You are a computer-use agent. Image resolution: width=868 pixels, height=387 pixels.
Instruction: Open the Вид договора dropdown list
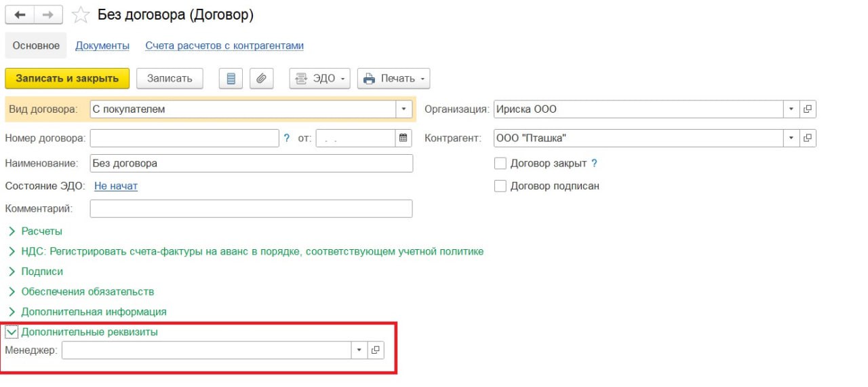pyautogui.click(x=404, y=109)
